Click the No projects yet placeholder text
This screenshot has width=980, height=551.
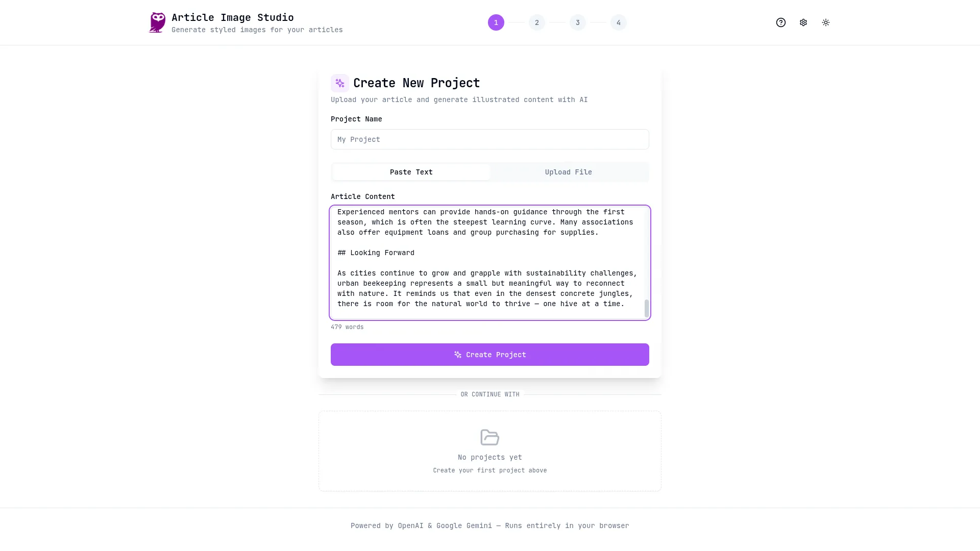[490, 457]
